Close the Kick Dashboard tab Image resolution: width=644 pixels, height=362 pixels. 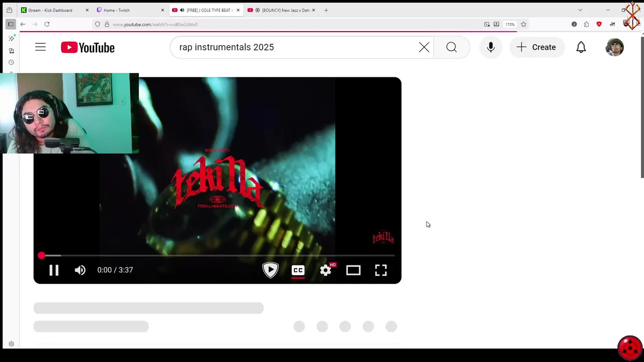pos(87,10)
